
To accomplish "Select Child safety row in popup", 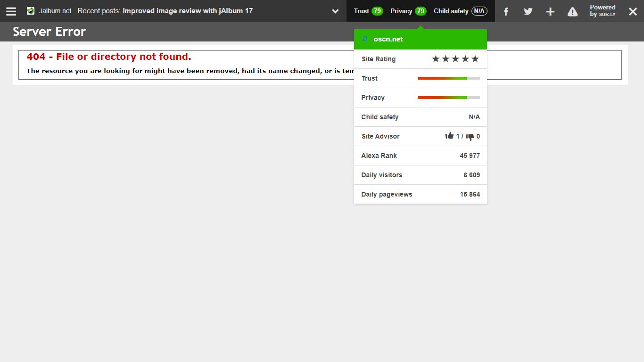I will [421, 117].
